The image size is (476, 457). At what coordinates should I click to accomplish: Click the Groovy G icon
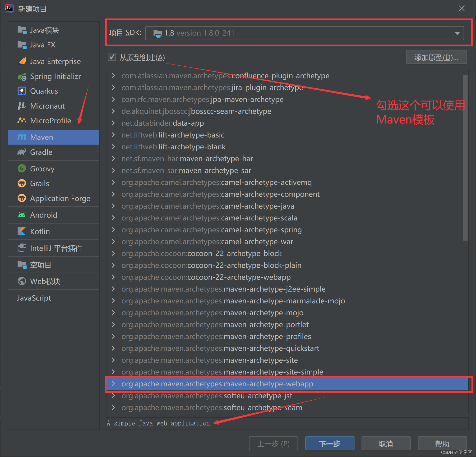tap(22, 169)
